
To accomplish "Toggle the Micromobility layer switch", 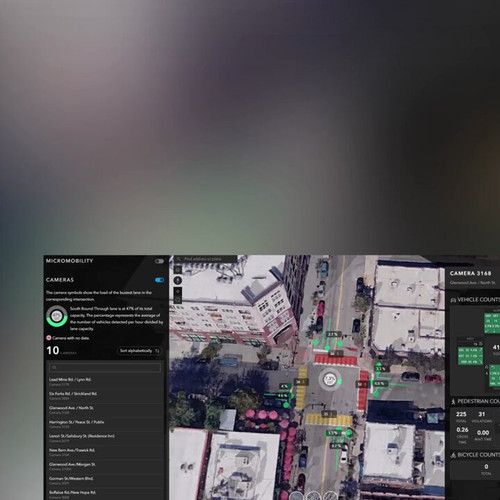I will (x=159, y=261).
